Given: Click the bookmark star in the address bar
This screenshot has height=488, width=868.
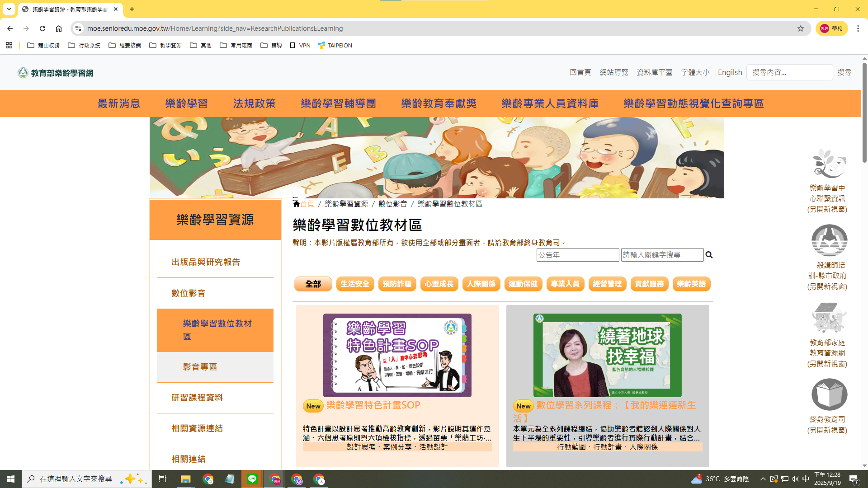Looking at the screenshot, I should 801,28.
